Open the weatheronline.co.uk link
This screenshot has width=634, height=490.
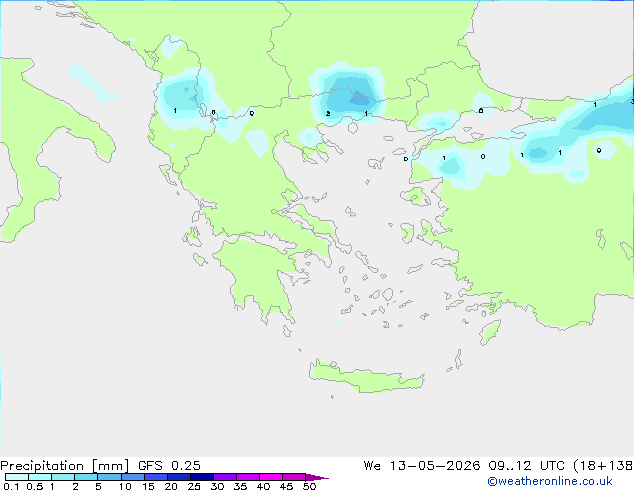(550, 481)
